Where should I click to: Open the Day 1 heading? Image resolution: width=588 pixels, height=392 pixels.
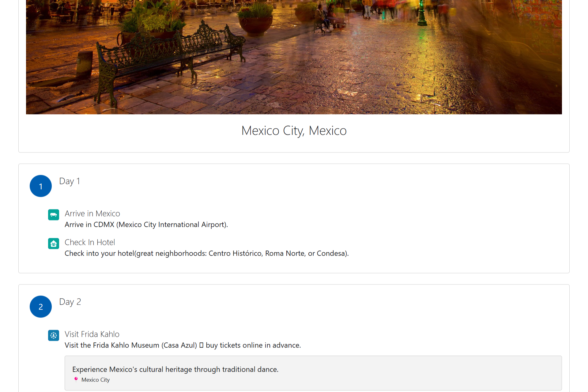point(70,181)
